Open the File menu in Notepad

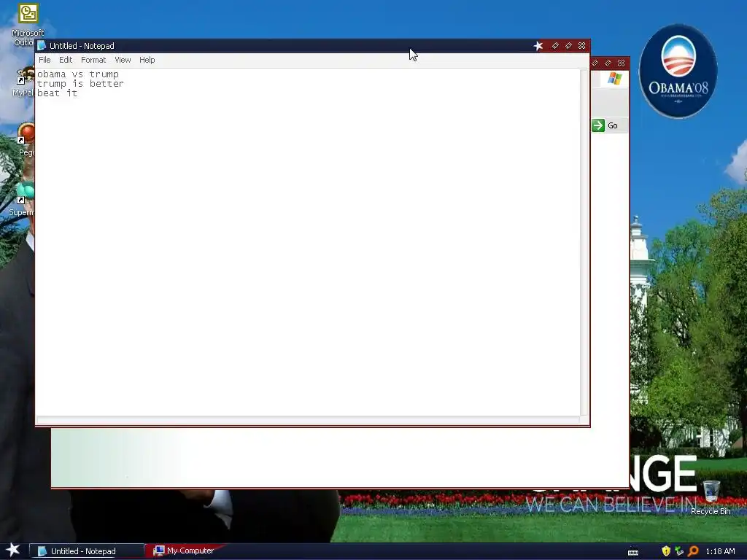pyautogui.click(x=44, y=60)
